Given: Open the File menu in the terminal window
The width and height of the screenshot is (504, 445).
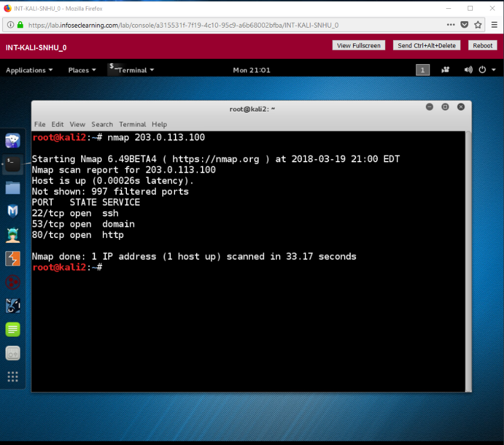Looking at the screenshot, I should point(39,124).
